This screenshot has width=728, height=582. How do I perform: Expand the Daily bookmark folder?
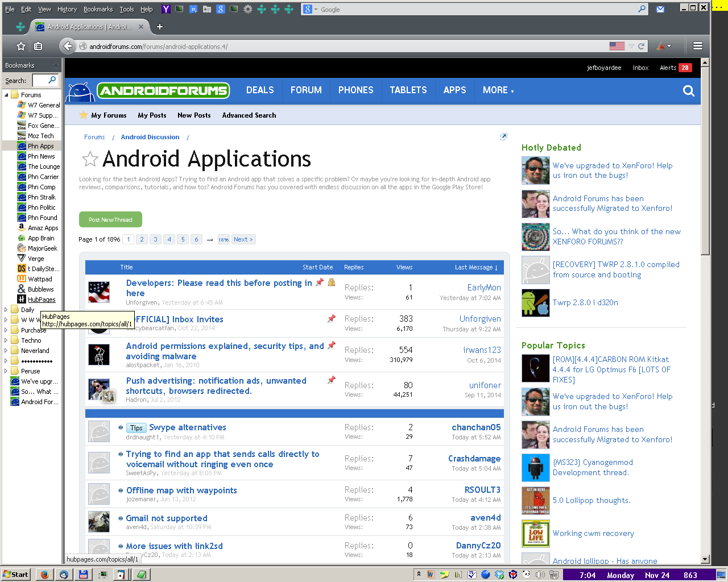[x=6, y=310]
